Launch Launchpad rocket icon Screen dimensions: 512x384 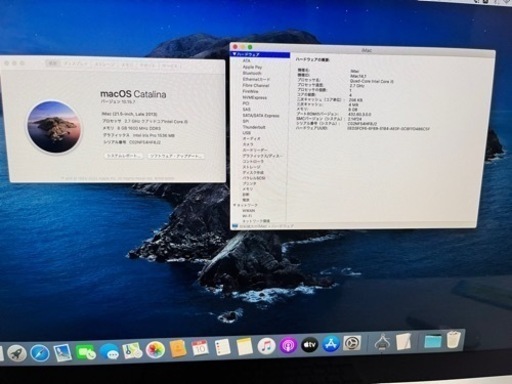(17, 354)
